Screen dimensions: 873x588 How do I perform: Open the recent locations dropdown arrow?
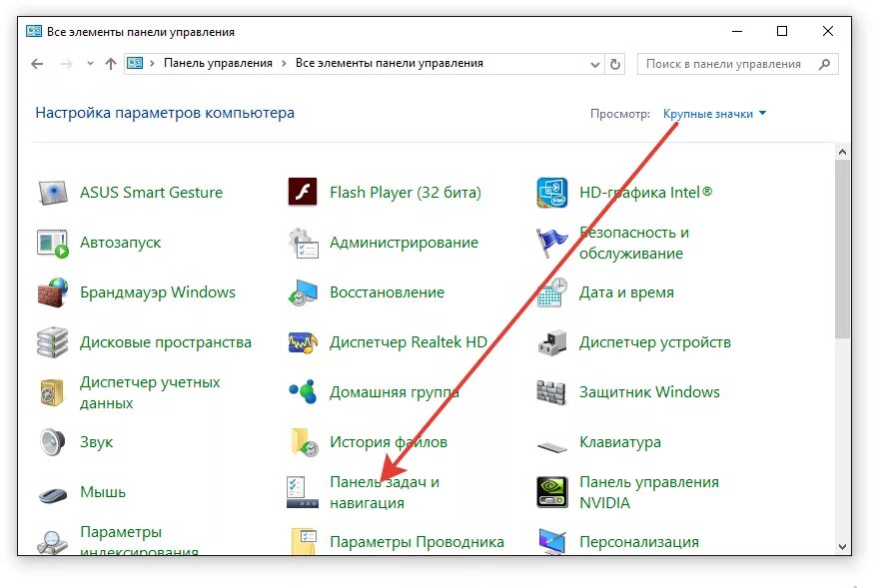tap(90, 64)
